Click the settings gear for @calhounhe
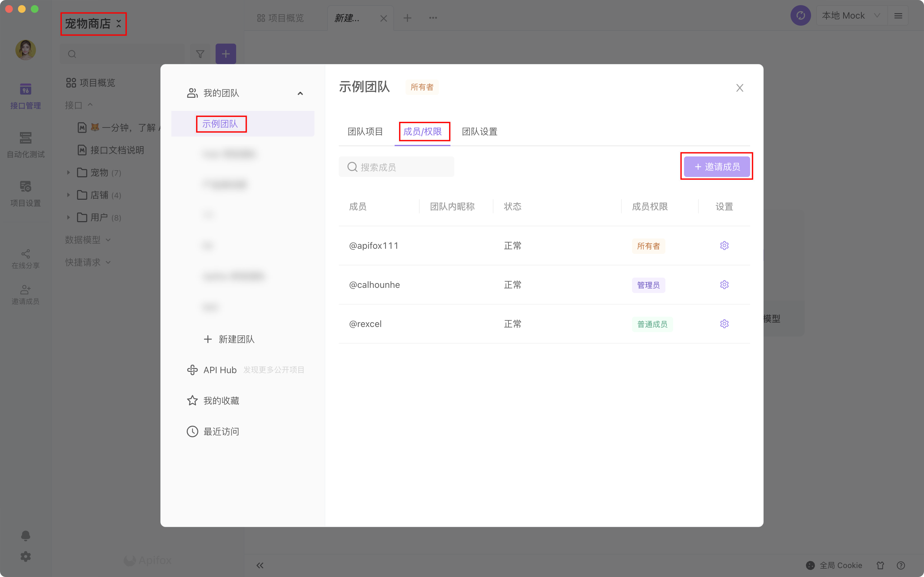The image size is (924, 577). (x=724, y=285)
